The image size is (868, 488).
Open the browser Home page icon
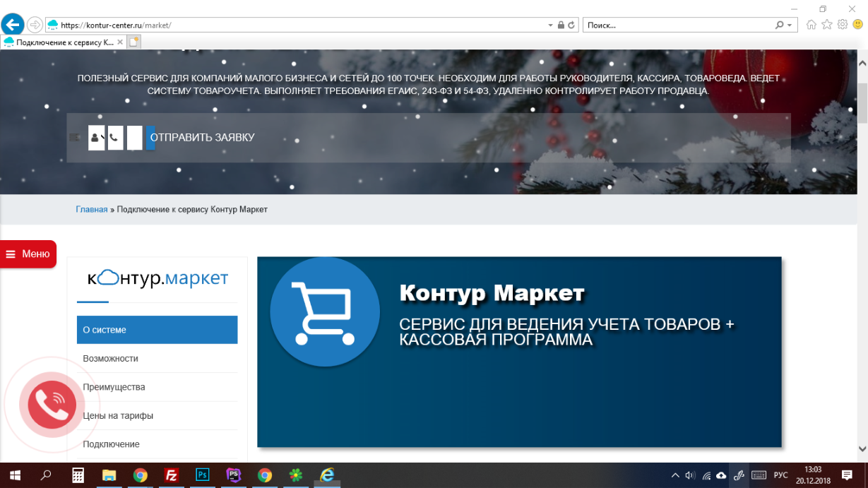[811, 25]
